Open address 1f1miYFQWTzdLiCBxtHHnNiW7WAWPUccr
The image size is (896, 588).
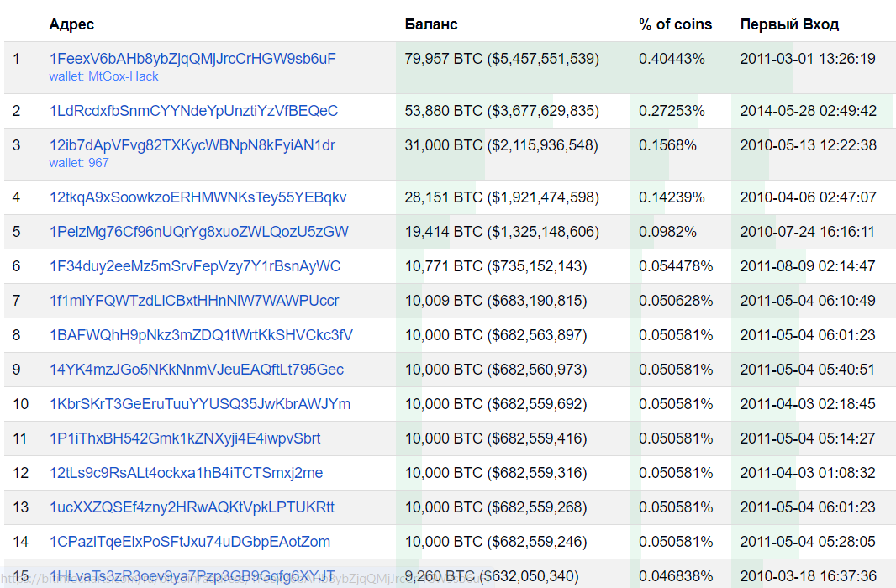194,301
